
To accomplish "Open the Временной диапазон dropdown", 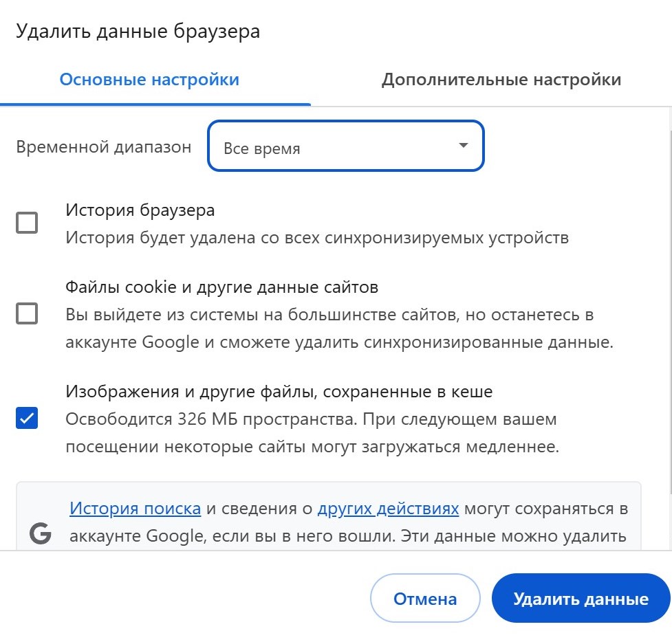I will [x=345, y=146].
